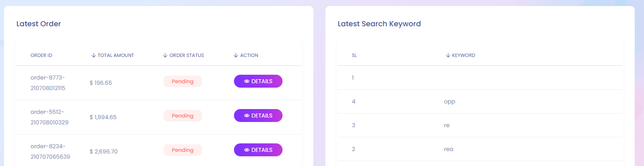The height and width of the screenshot is (166, 644).
Task: Click the search keyword 'rea'
Action: tap(448, 149)
